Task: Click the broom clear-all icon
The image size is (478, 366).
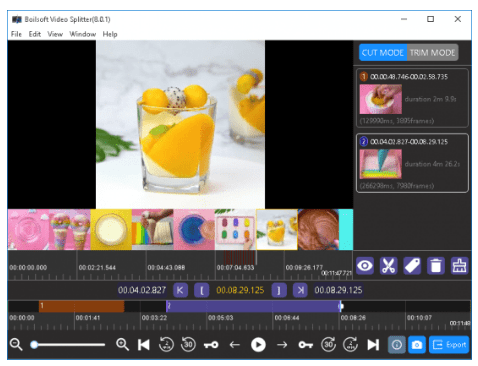Action: (x=459, y=266)
